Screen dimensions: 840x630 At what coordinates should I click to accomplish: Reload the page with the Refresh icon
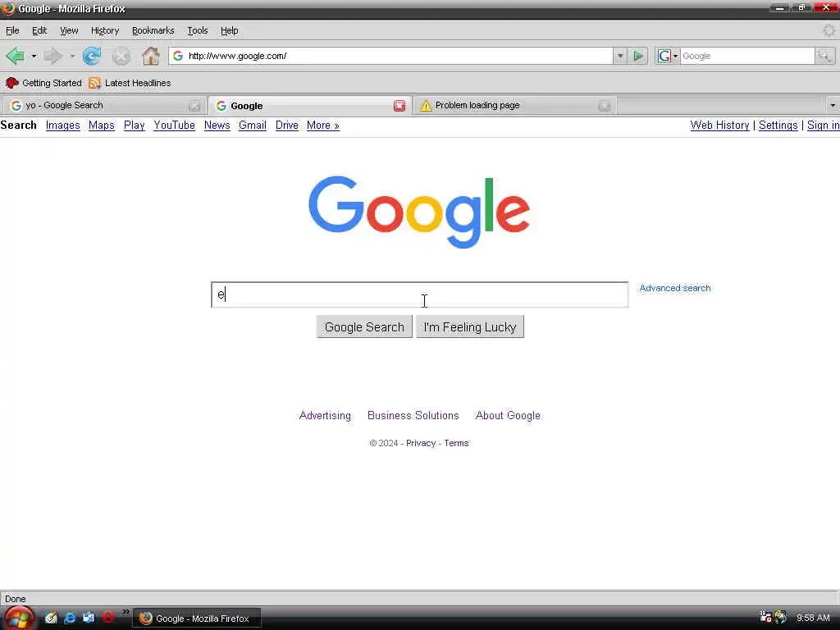tap(92, 56)
